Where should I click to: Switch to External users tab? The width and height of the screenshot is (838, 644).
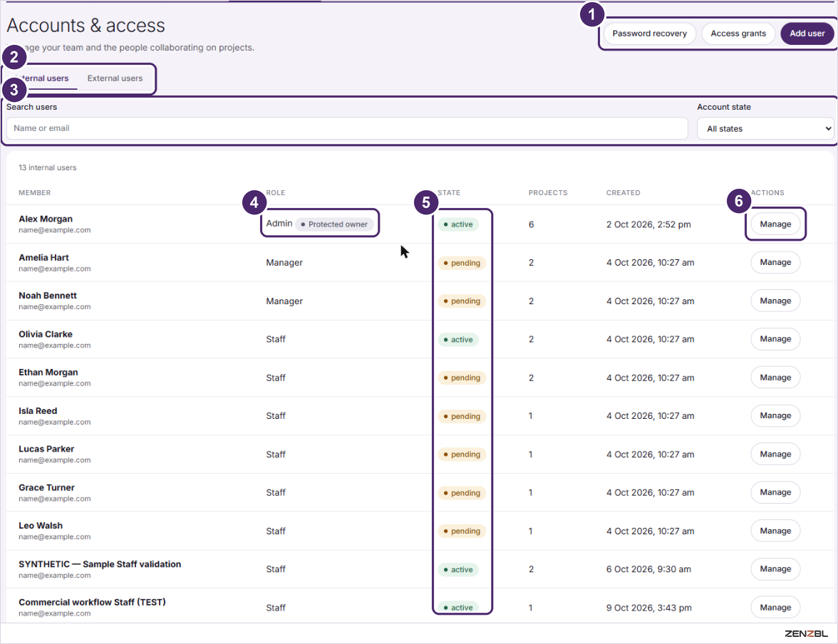(x=115, y=78)
